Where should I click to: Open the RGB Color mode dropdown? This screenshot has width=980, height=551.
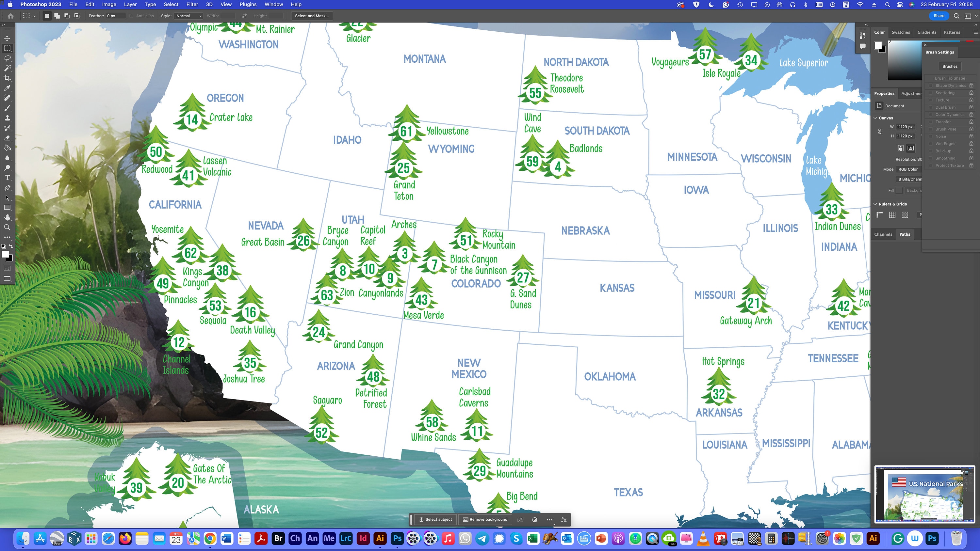[x=908, y=169]
